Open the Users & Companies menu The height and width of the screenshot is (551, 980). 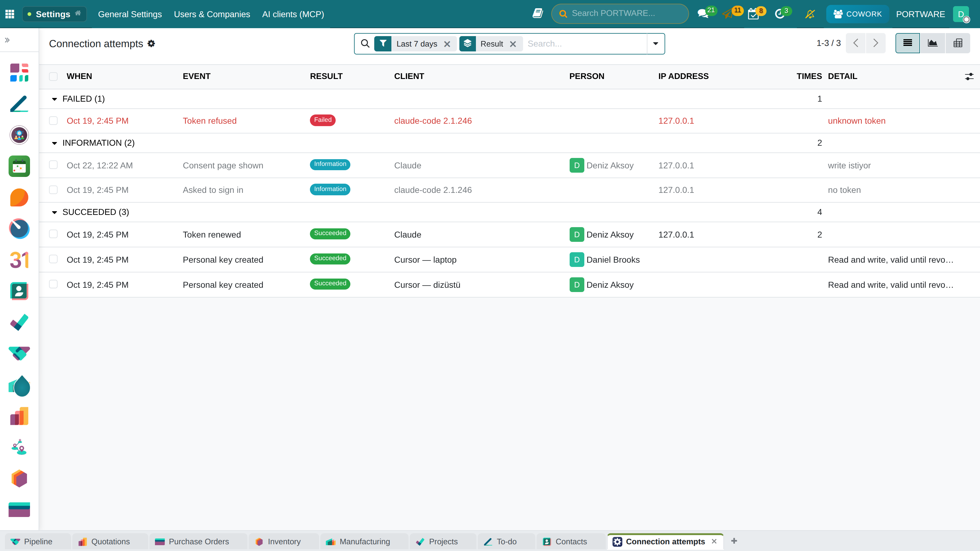pyautogui.click(x=212, y=14)
